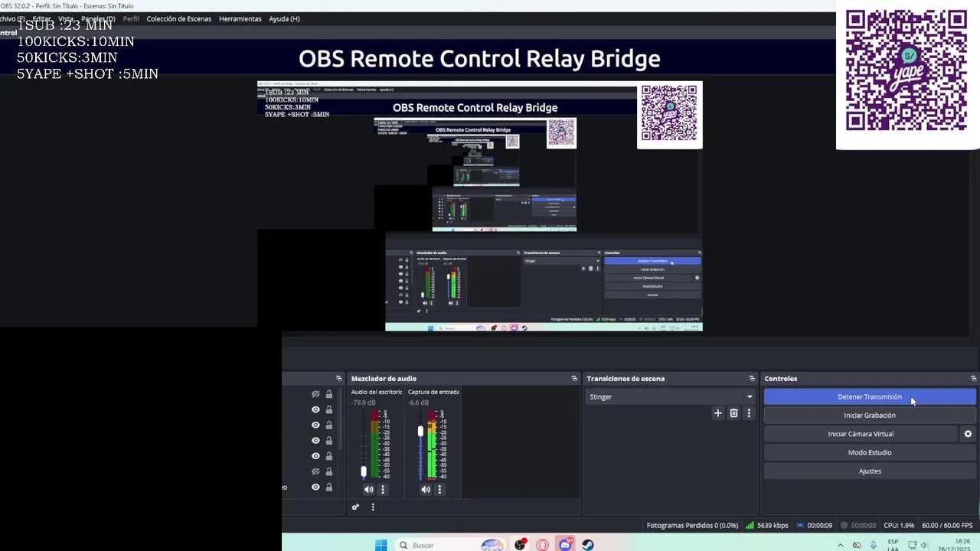This screenshot has height=551, width=980.
Task: Click Captura de entrada volume fader
Action: 420,432
